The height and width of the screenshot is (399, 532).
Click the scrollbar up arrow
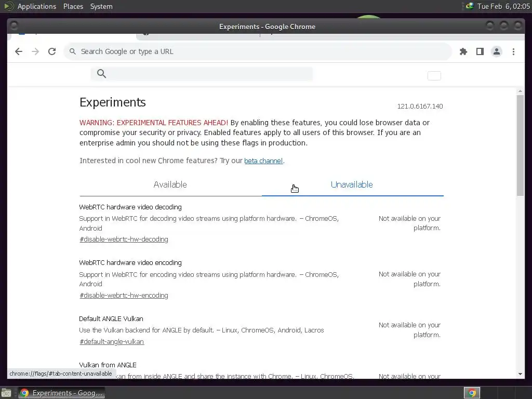[520, 91]
